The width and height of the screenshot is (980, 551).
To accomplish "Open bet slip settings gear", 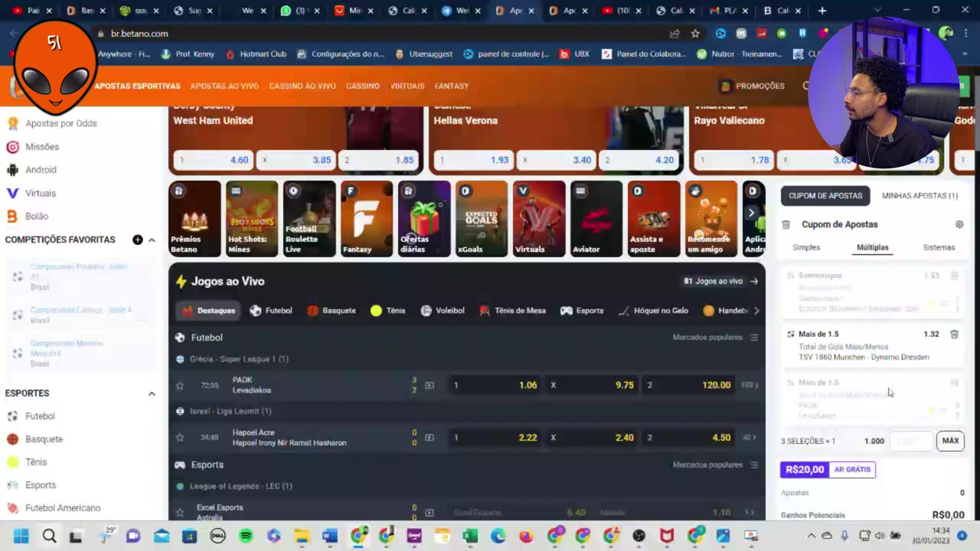I will [959, 224].
